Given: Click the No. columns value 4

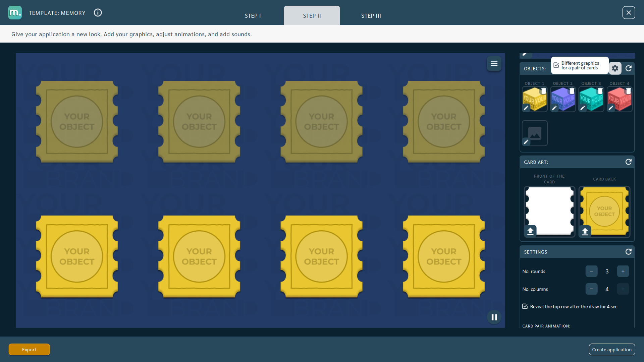Looking at the screenshot, I should pos(607,289).
